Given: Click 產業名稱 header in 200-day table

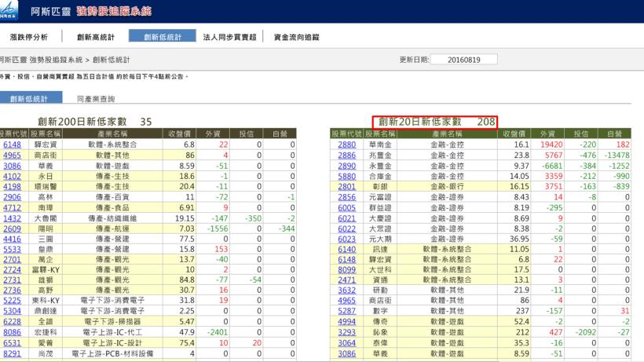Looking at the screenshot, I should pos(112,133).
